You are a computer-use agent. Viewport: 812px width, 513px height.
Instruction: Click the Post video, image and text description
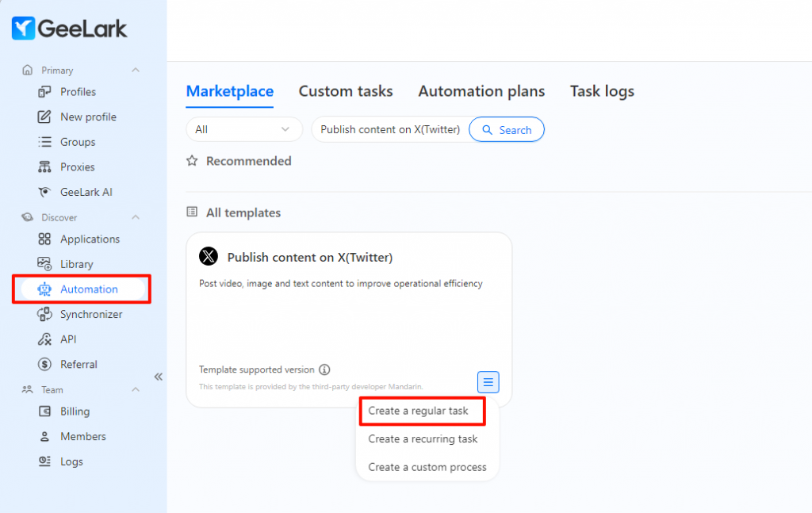pyautogui.click(x=341, y=284)
